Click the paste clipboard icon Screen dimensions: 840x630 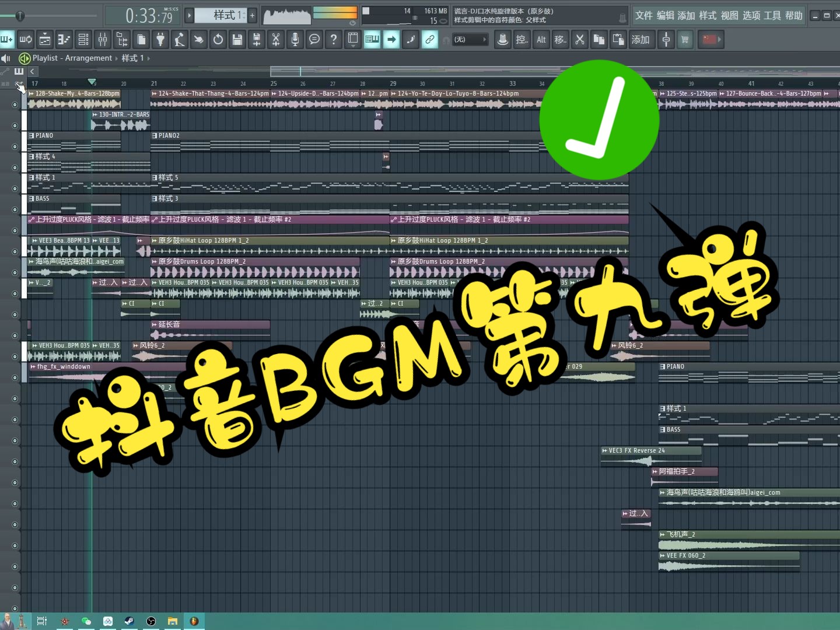tap(618, 39)
